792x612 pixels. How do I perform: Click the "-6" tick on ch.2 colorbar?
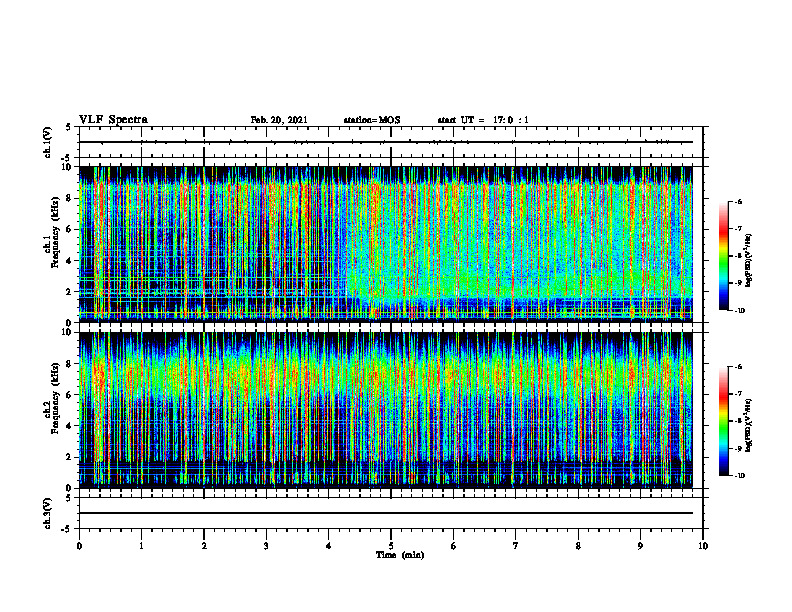pyautogui.click(x=738, y=367)
